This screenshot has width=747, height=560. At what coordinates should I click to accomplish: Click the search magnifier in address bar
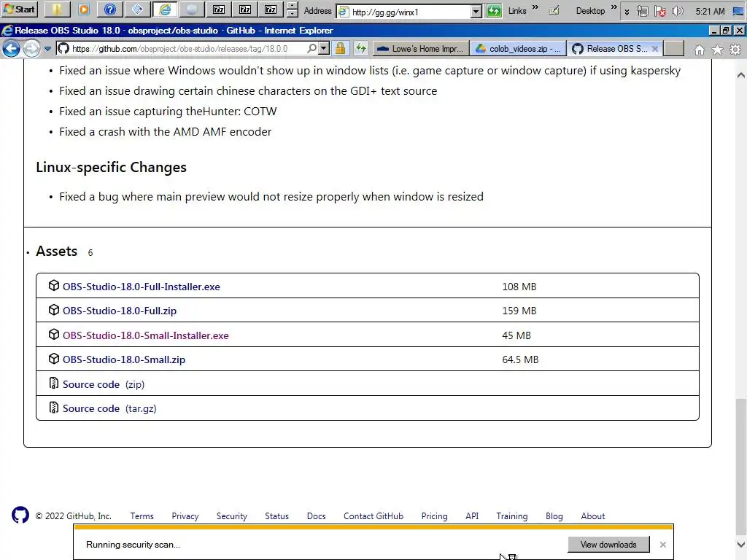[311, 49]
